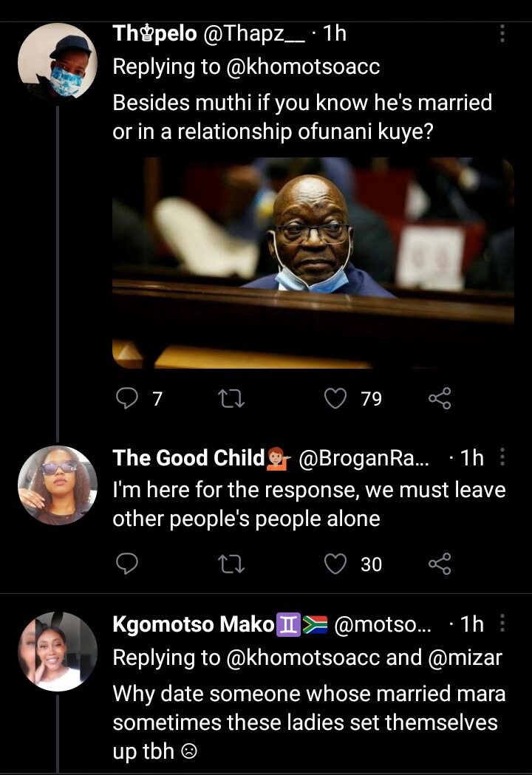Screen dimensions: 532x775
Task: Reply to Thapelo's tweet
Action: point(129,399)
